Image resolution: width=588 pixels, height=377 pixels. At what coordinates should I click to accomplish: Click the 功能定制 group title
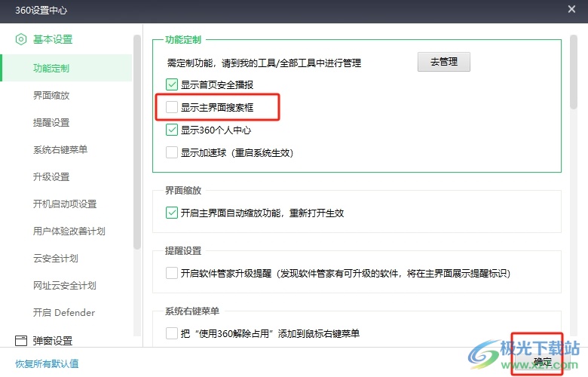(183, 39)
